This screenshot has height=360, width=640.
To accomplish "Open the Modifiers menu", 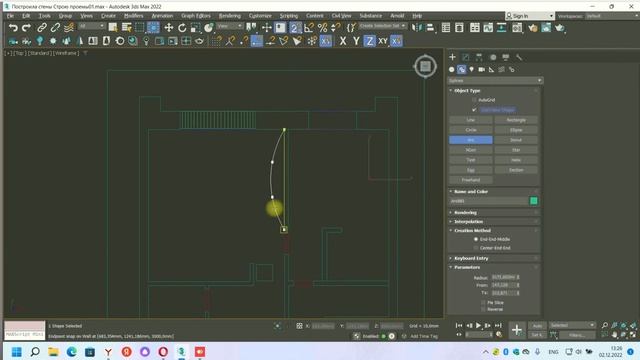I will click(x=133, y=16).
